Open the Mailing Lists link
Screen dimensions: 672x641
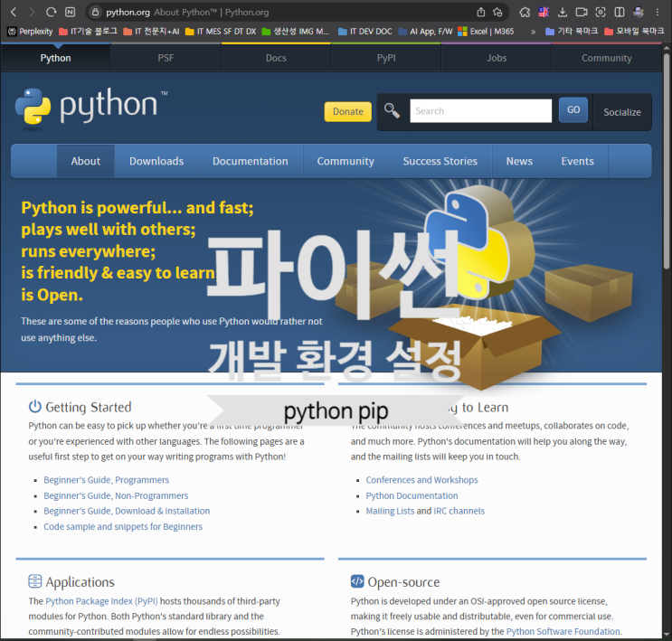point(390,511)
